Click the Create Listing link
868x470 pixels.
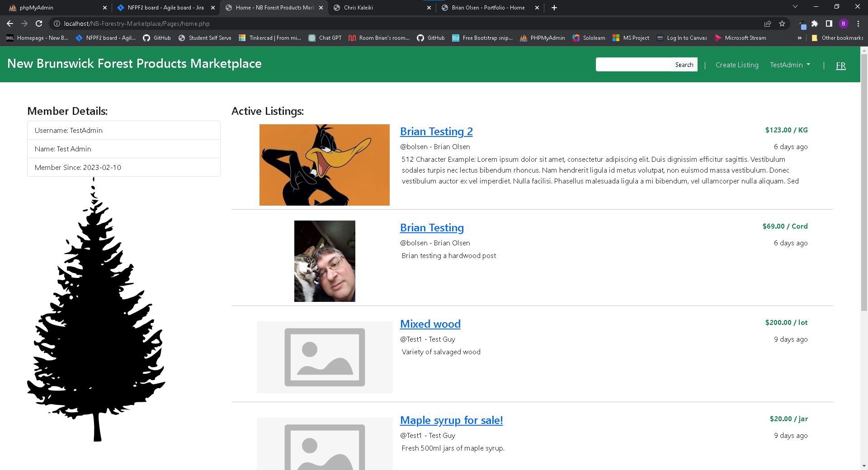coord(737,65)
